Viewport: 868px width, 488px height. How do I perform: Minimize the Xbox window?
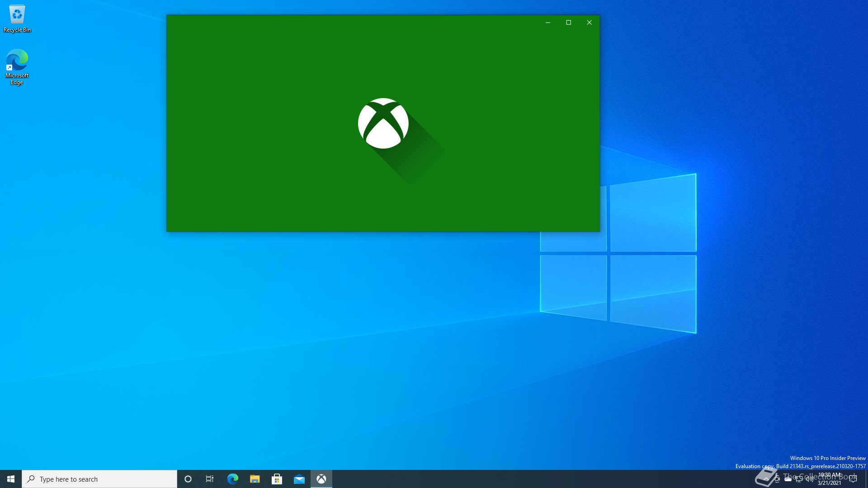tap(548, 22)
